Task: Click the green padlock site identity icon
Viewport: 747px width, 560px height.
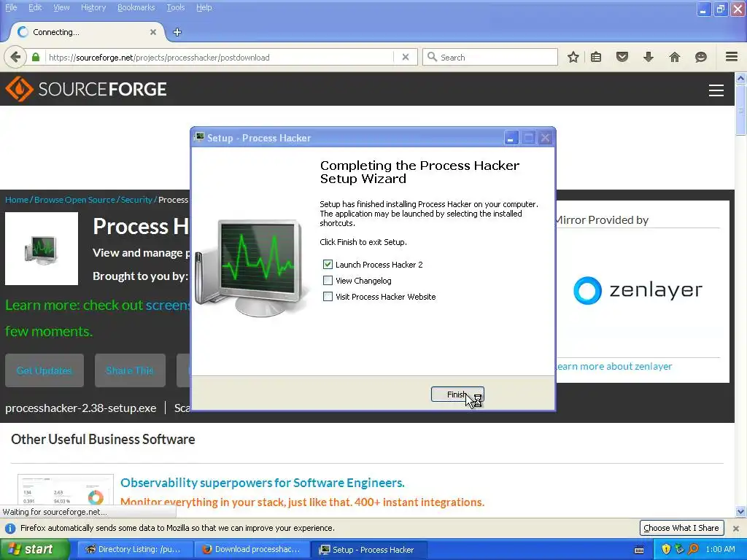Action: pyautogui.click(x=36, y=57)
